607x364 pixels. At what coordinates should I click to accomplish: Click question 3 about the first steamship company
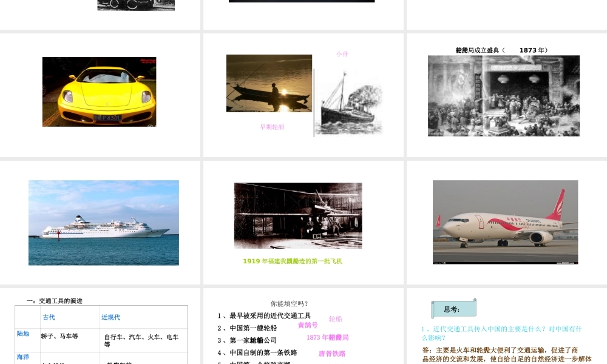click(247, 340)
